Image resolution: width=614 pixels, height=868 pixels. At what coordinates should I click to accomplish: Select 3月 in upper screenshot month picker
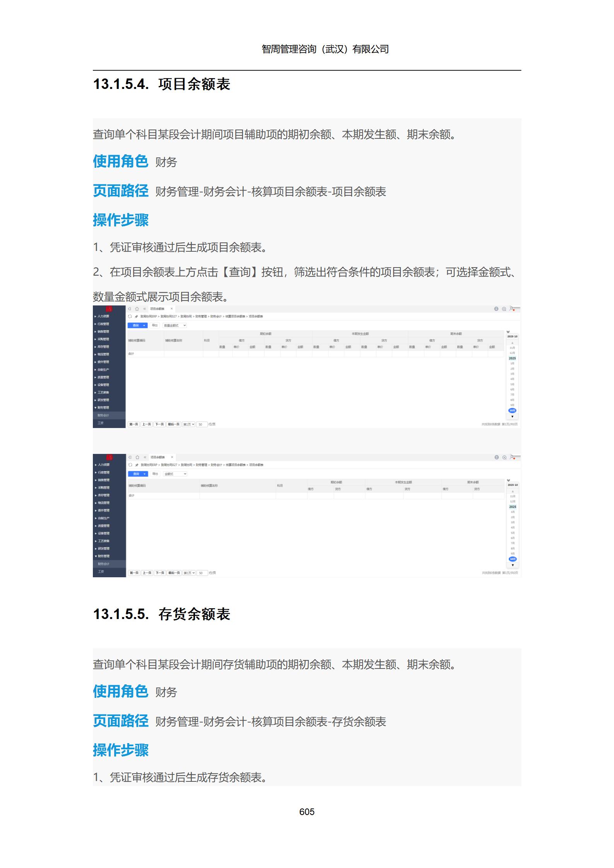coord(512,374)
